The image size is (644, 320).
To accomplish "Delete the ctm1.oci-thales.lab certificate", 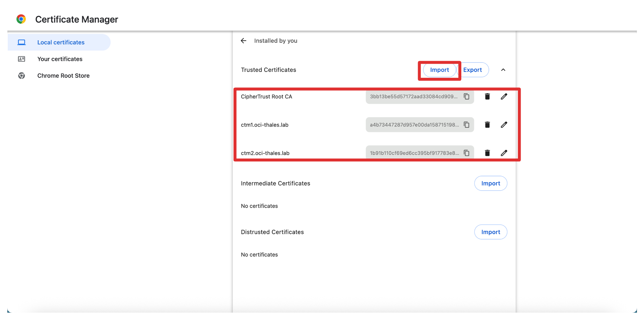I will pyautogui.click(x=487, y=125).
